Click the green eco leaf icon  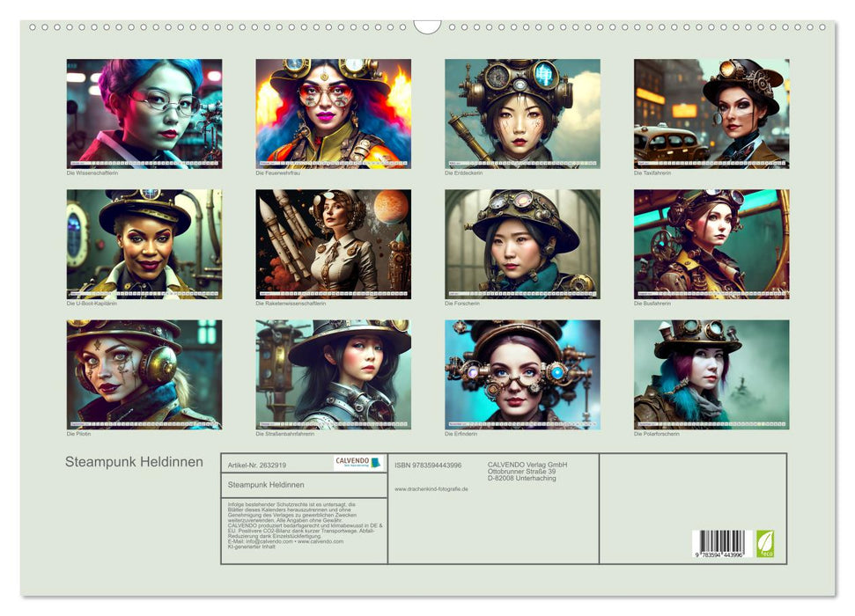[x=764, y=544]
